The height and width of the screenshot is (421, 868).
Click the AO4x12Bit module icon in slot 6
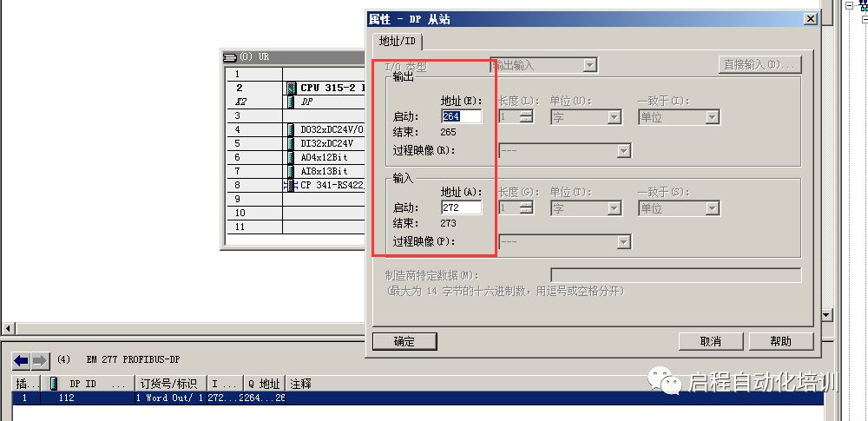pyautogui.click(x=291, y=157)
